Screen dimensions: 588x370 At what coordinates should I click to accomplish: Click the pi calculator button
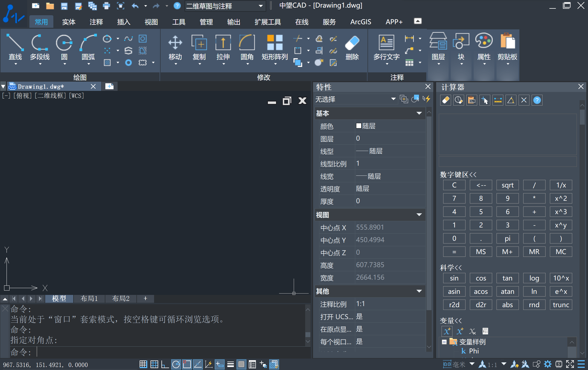[x=508, y=238]
